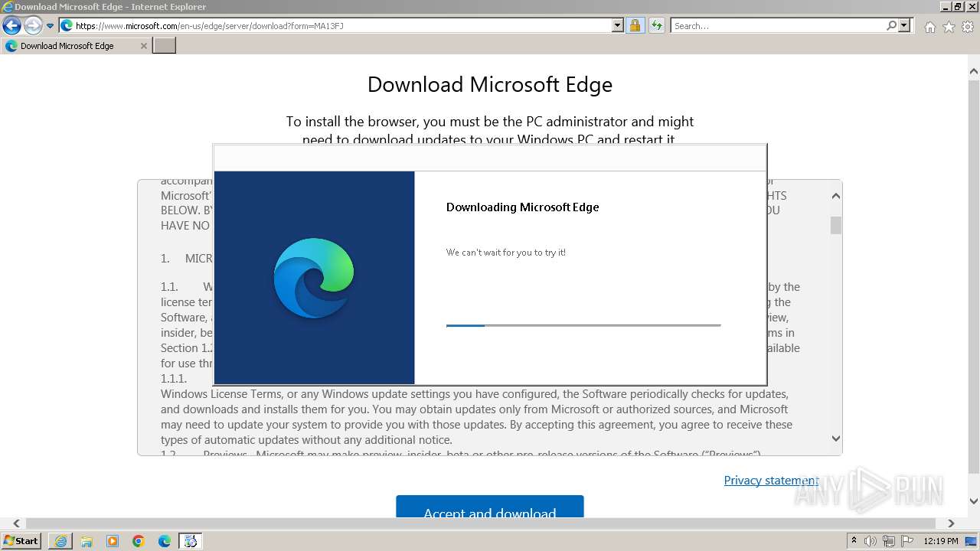
Task: Click the Show desktop button
Action: (x=972, y=541)
